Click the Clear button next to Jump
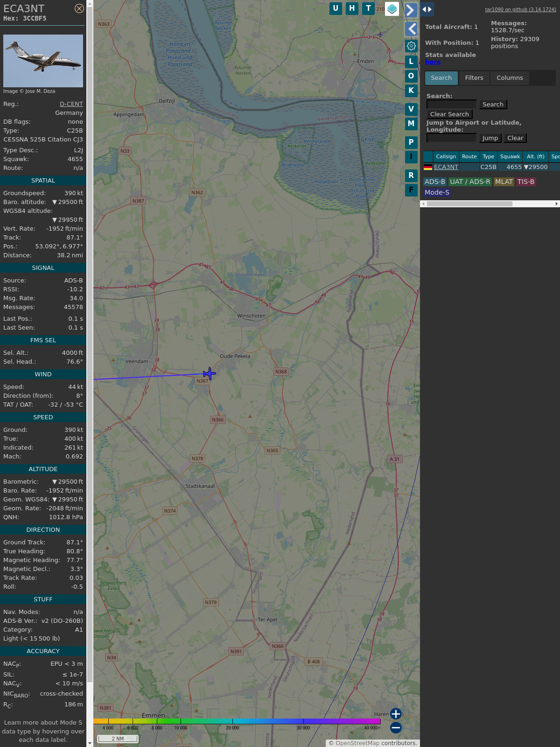This screenshot has height=747, width=560. click(x=515, y=138)
